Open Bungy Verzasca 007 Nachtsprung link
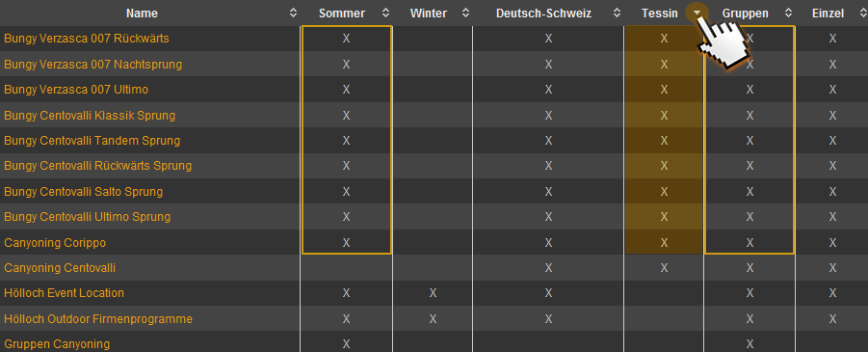Image resolution: width=868 pixels, height=352 pixels. tap(93, 65)
